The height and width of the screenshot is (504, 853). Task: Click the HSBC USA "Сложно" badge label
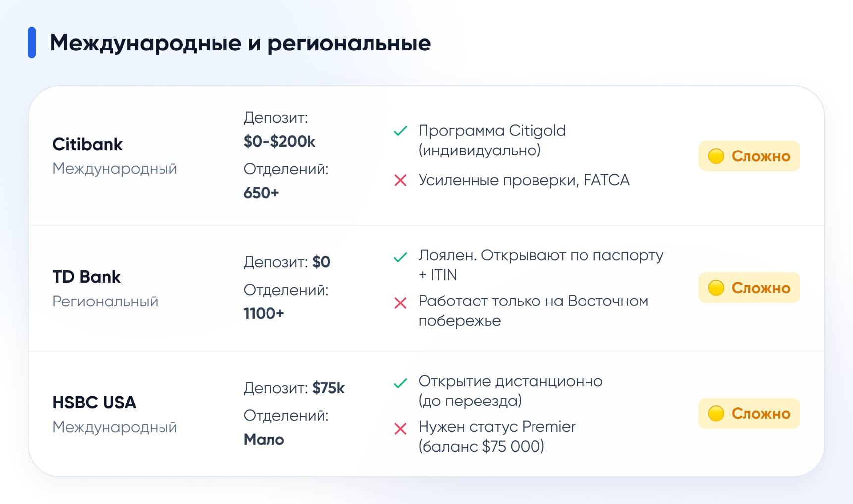[x=760, y=413]
